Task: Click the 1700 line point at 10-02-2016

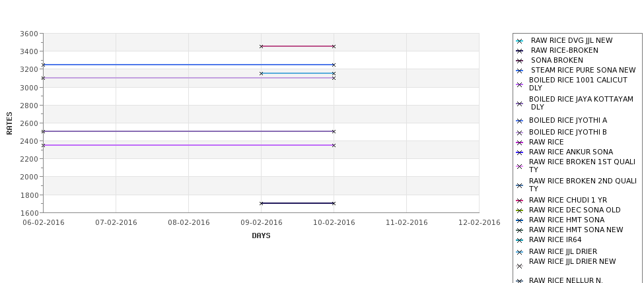Action: (x=334, y=203)
